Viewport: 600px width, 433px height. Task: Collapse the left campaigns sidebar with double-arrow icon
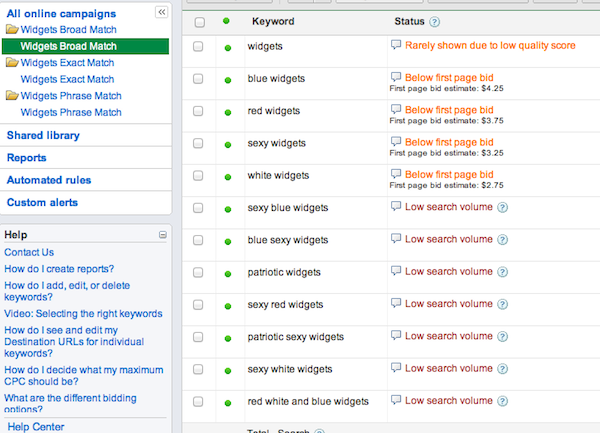[162, 12]
